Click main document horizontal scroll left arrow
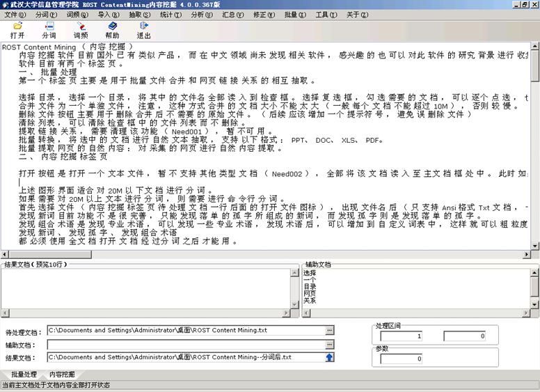Viewport: 540px width, 392px height. (4, 255)
